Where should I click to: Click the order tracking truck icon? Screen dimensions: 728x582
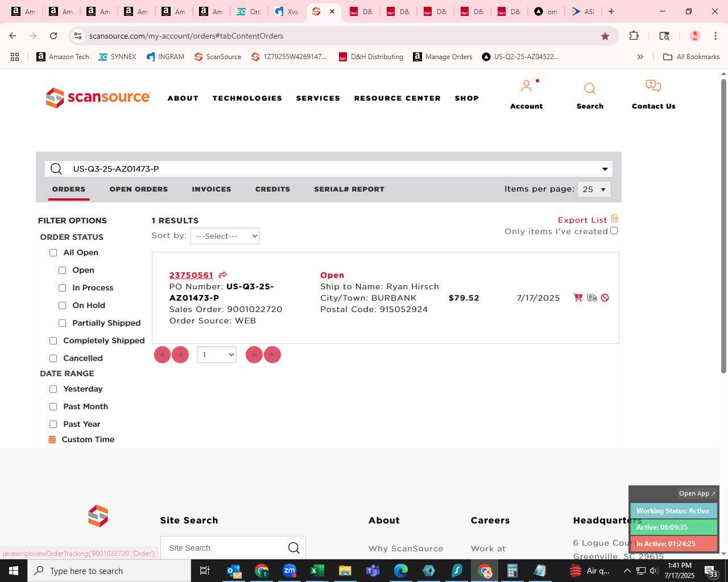[x=592, y=298]
